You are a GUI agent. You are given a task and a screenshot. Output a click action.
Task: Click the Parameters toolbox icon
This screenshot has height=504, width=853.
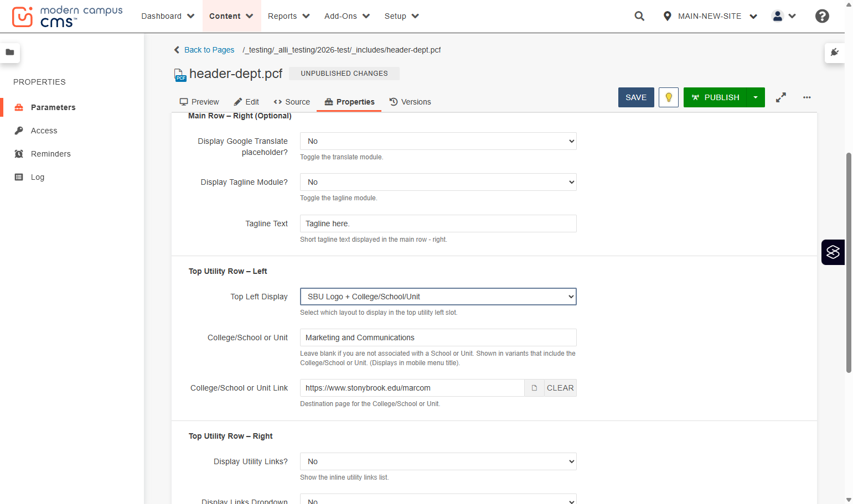click(19, 107)
